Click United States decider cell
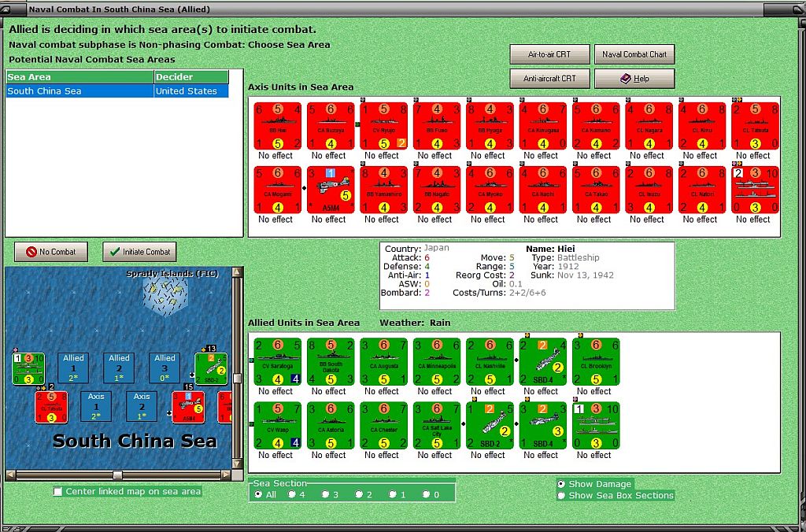Viewport: 806px width, 532px height. pyautogui.click(x=191, y=91)
